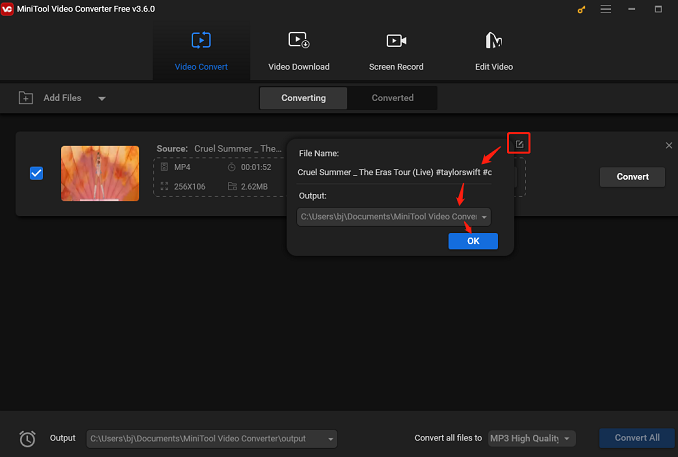Show the Converted files tab
Image resolution: width=678 pixels, height=457 pixels.
click(393, 98)
